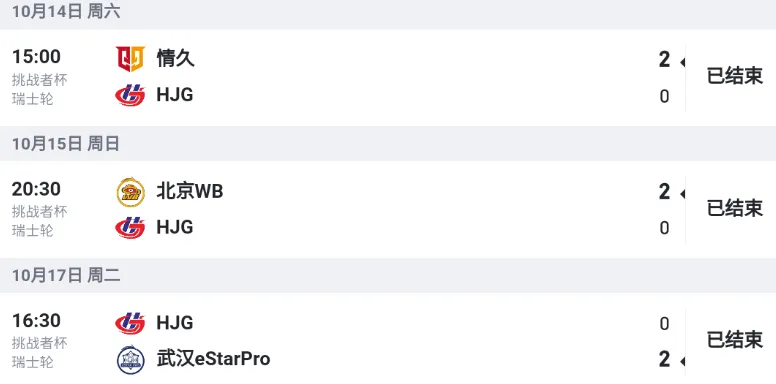This screenshot has width=776, height=384.
Task: Select the 10月15日 周日 date header
Action: [x=388, y=144]
